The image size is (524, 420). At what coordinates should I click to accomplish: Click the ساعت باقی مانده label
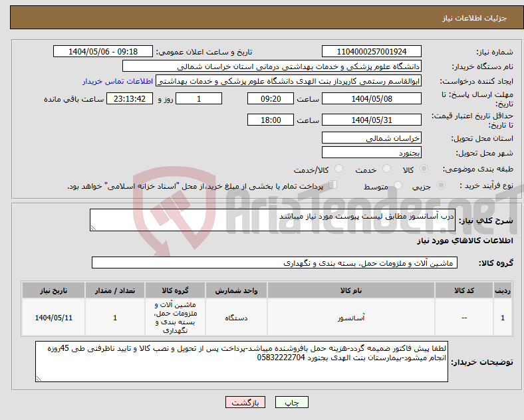(74, 99)
